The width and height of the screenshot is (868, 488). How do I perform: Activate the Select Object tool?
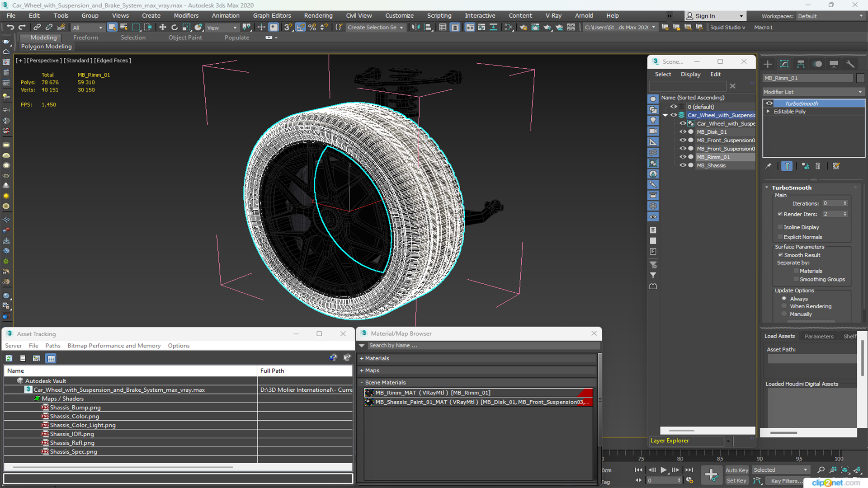click(x=112, y=28)
